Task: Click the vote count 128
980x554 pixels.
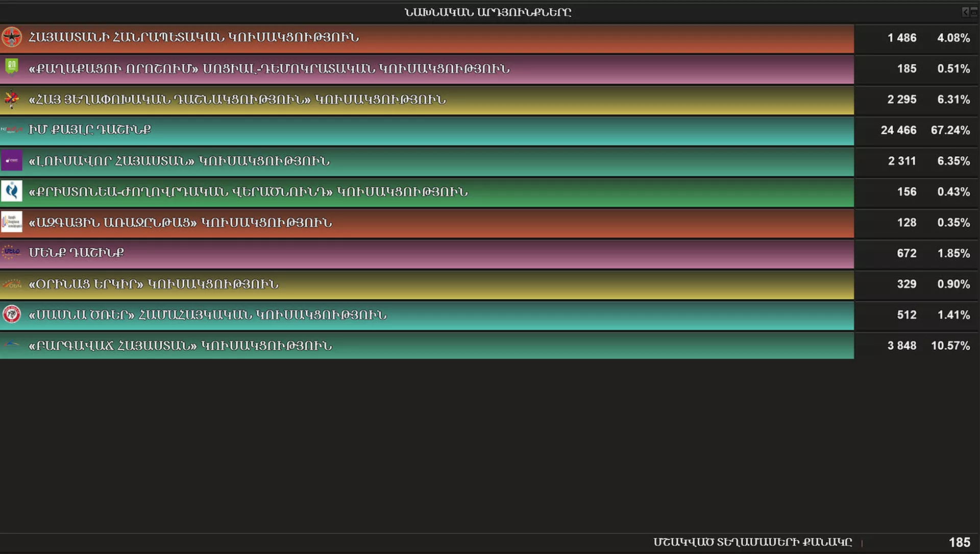Action: [906, 223]
